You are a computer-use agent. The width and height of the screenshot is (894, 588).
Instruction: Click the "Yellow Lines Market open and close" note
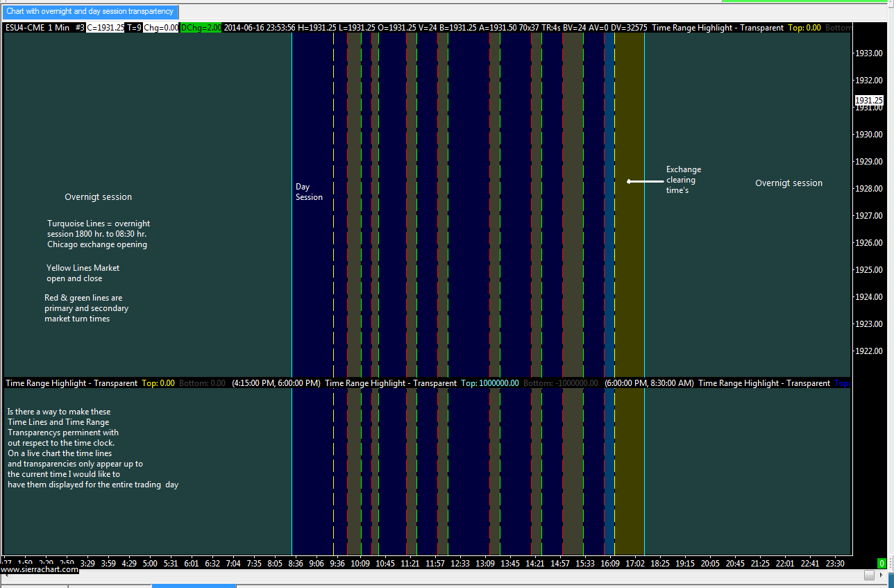tap(83, 273)
